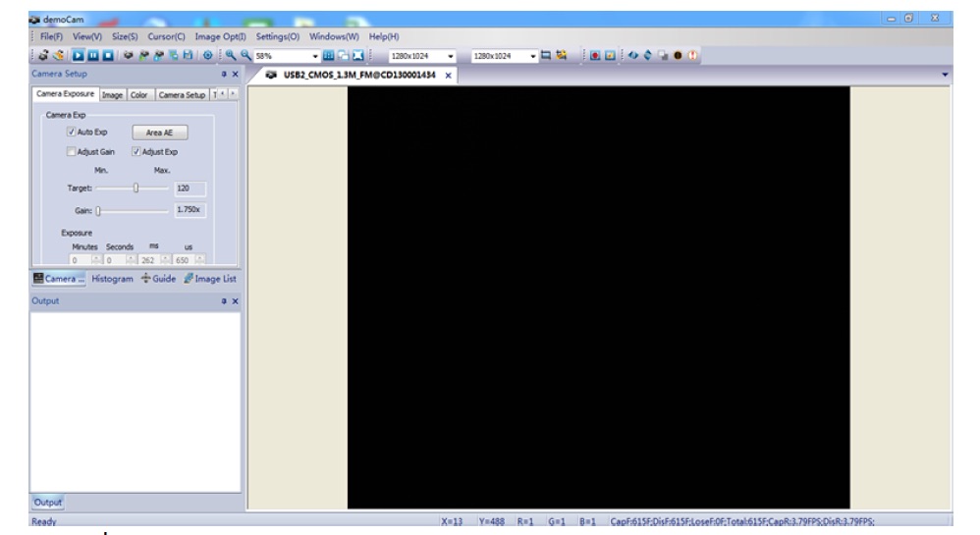Pin the Camera Setup panel
The height and width of the screenshot is (535, 980).
(224, 74)
